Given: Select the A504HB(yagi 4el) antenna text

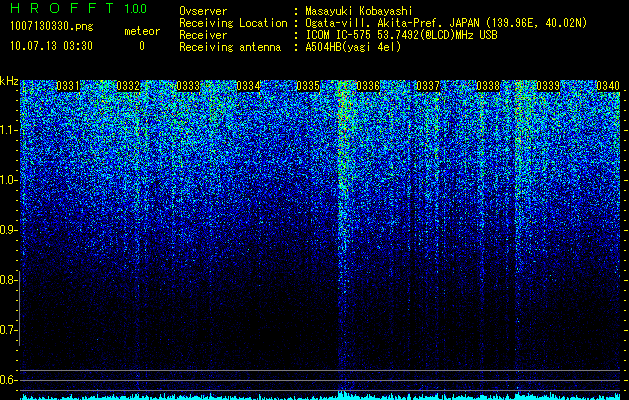Looking at the screenshot, I should pyautogui.click(x=353, y=47).
